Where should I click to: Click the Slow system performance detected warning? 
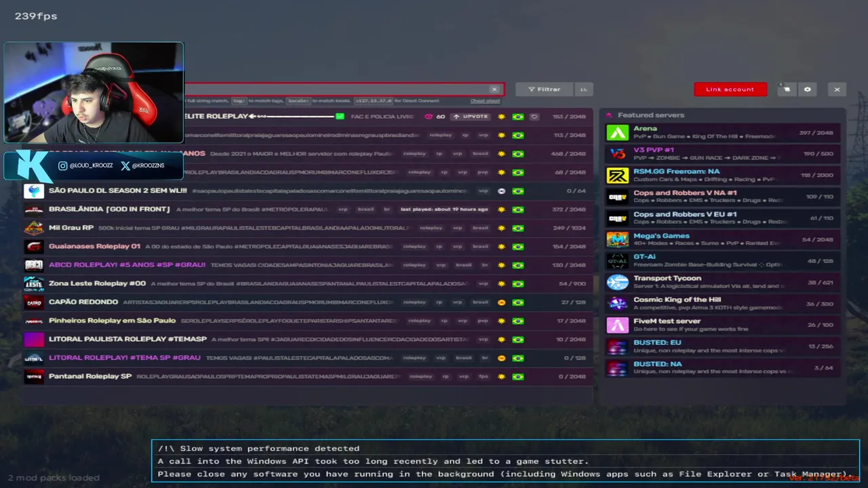point(258,448)
